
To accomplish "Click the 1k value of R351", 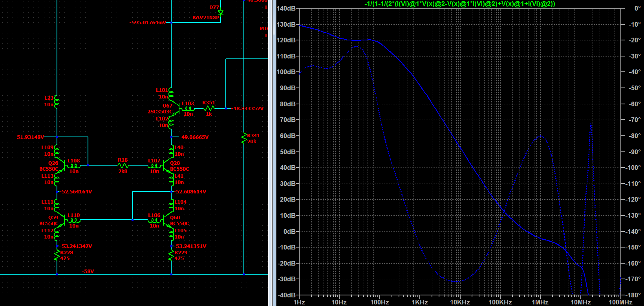I will coord(209,114).
